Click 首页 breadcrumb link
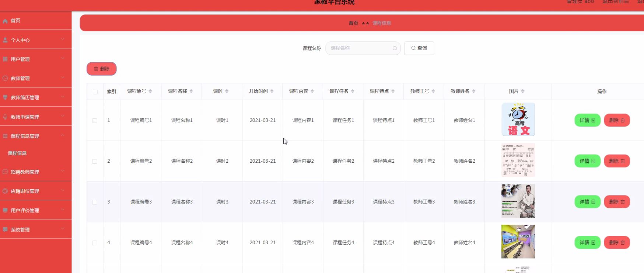This screenshot has height=273, width=644. coord(353,23)
